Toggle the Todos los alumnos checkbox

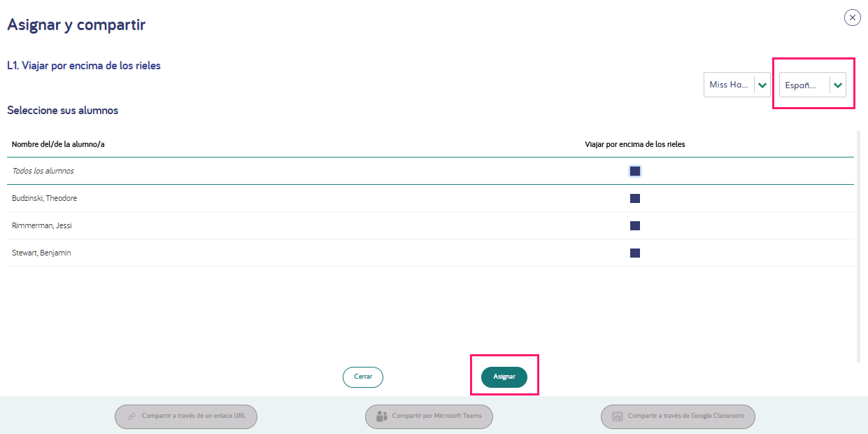[x=635, y=171]
